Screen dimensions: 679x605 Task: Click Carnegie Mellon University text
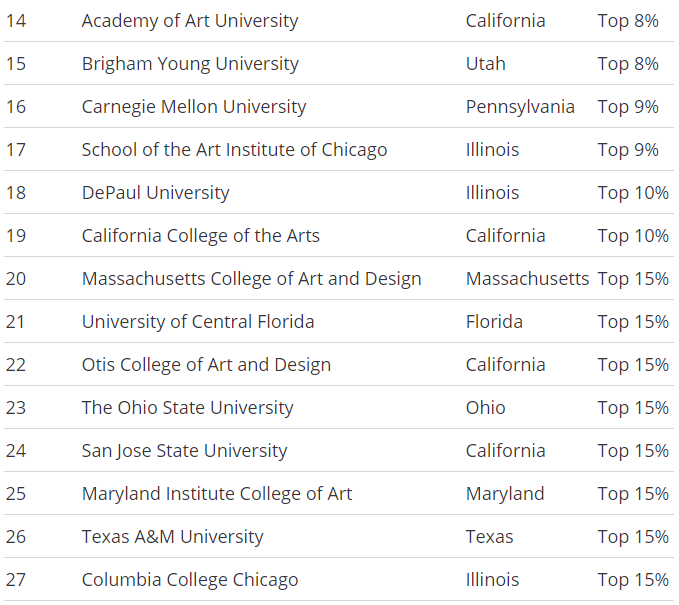tap(194, 107)
